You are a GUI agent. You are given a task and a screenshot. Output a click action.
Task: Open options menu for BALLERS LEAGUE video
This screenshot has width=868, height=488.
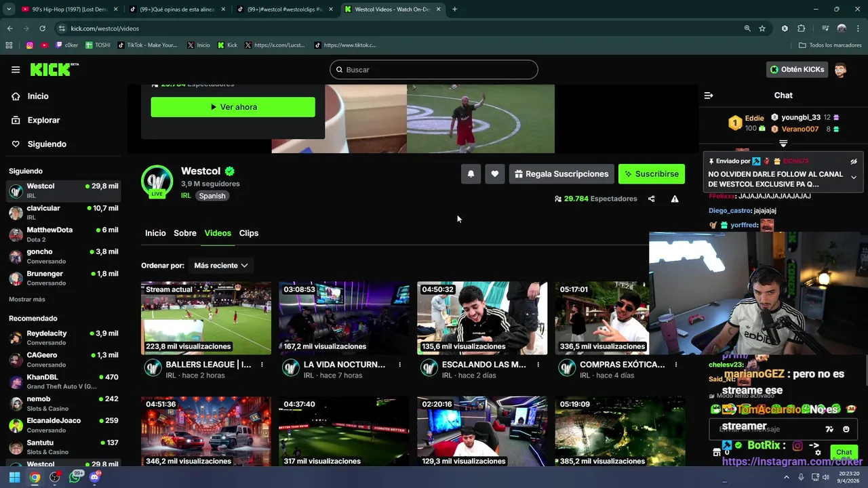coord(262,365)
